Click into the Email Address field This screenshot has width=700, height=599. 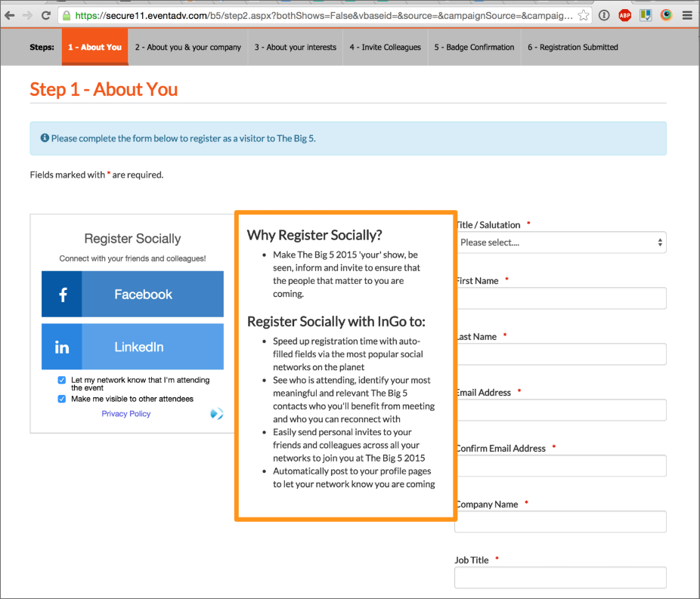click(x=560, y=410)
